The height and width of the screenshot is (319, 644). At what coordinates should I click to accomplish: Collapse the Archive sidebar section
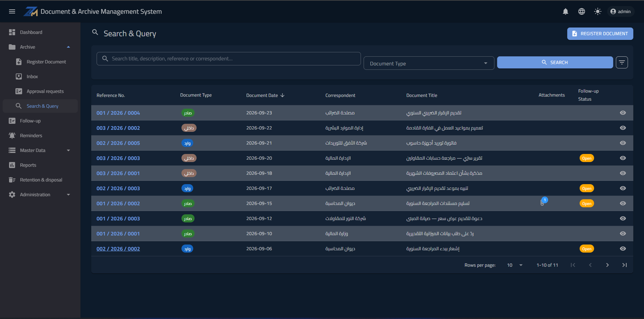click(40, 47)
